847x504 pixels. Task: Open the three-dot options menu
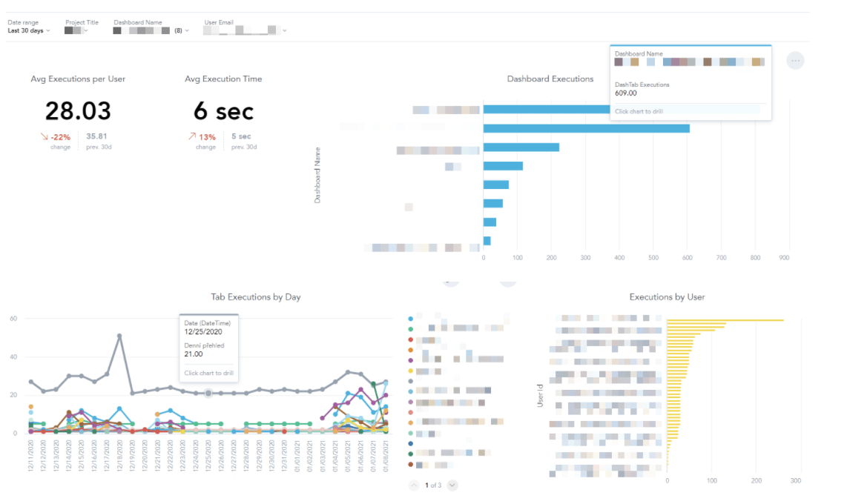[795, 60]
